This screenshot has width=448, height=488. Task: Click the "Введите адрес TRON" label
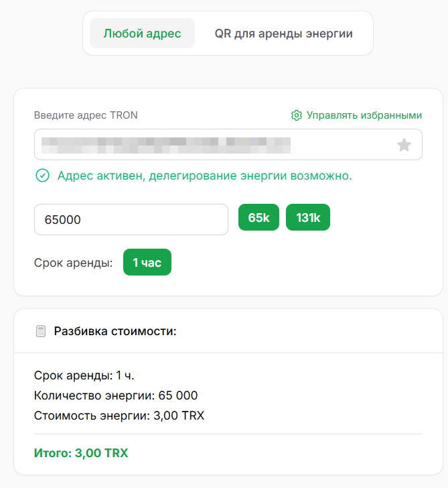[x=86, y=115]
